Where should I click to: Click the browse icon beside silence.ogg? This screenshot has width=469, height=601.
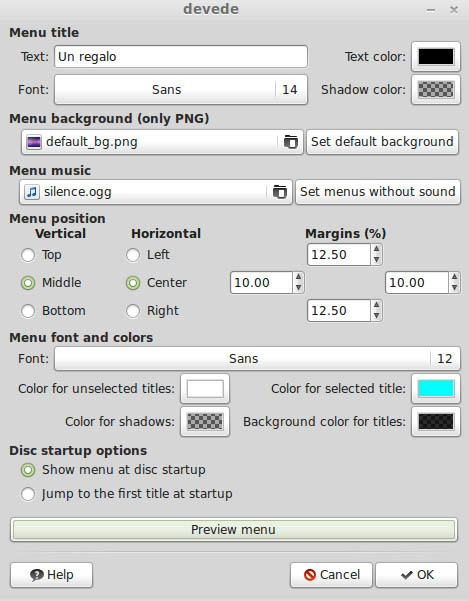coord(280,192)
